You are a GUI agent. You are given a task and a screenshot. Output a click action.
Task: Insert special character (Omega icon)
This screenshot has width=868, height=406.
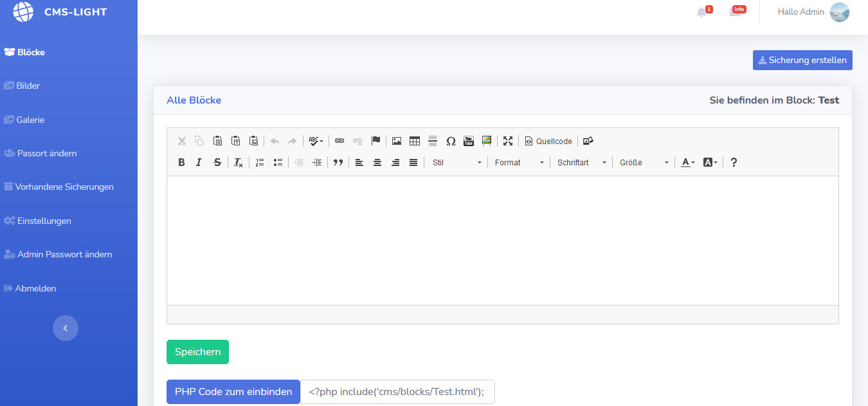[x=451, y=141]
